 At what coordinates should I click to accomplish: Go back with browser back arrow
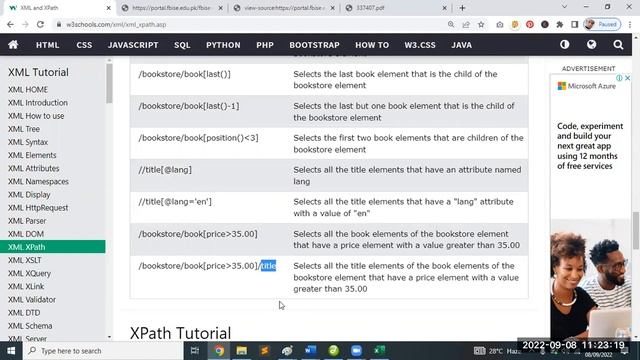pyautogui.click(x=10, y=24)
